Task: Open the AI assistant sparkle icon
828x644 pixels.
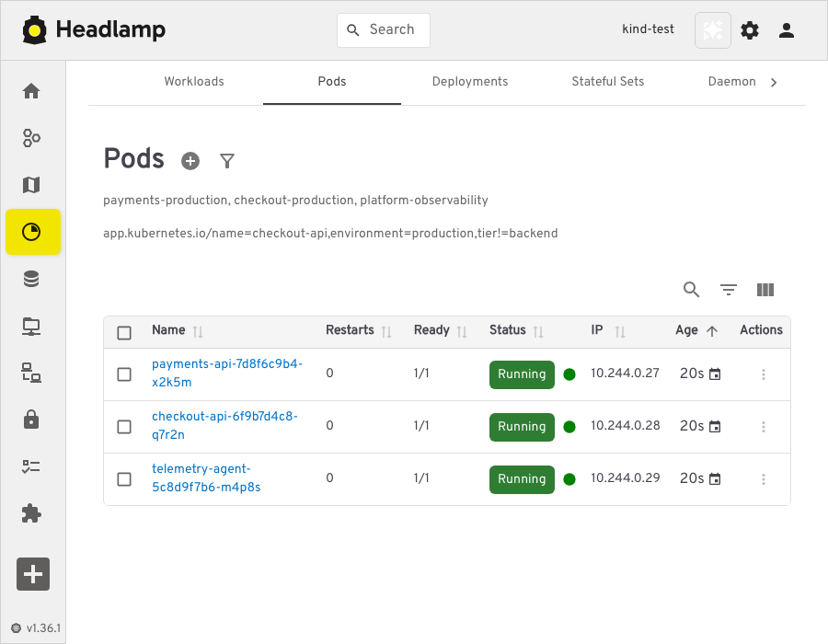Action: (x=712, y=30)
